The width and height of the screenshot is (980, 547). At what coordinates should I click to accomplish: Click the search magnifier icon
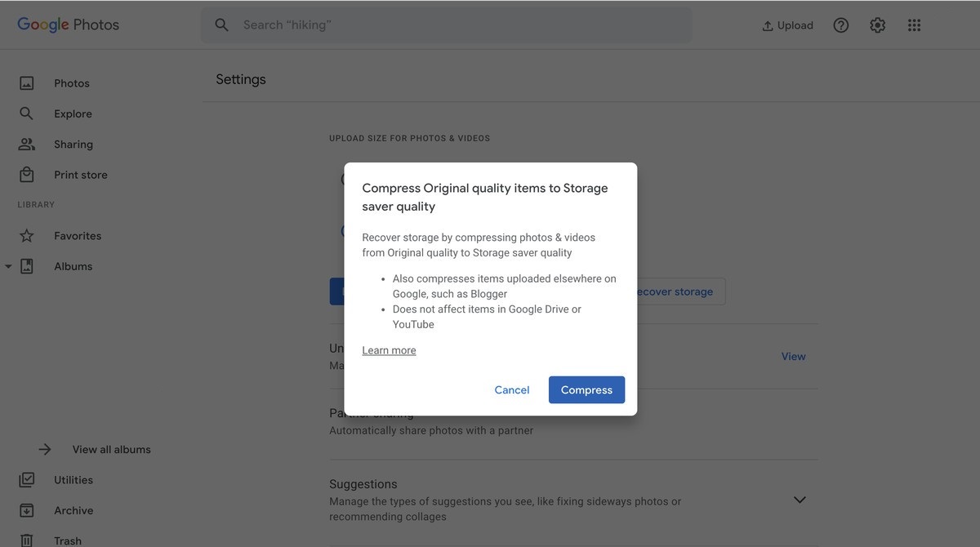click(x=221, y=25)
